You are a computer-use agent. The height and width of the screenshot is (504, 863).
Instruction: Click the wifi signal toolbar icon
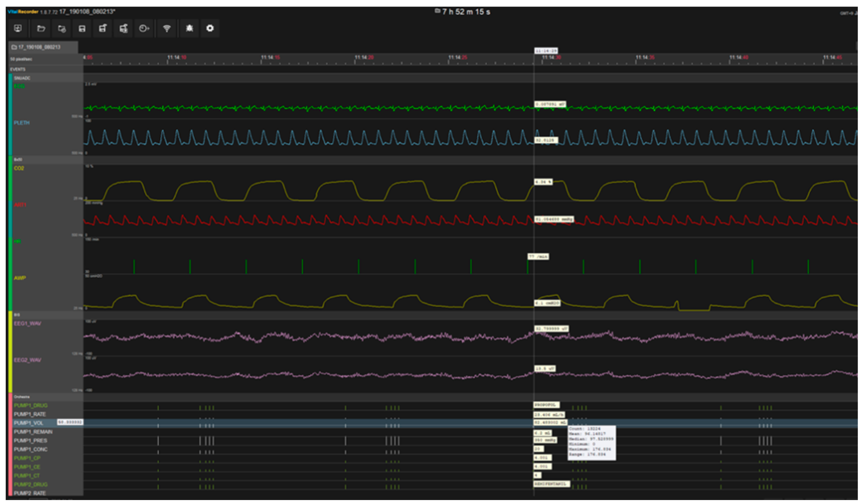pyautogui.click(x=167, y=28)
